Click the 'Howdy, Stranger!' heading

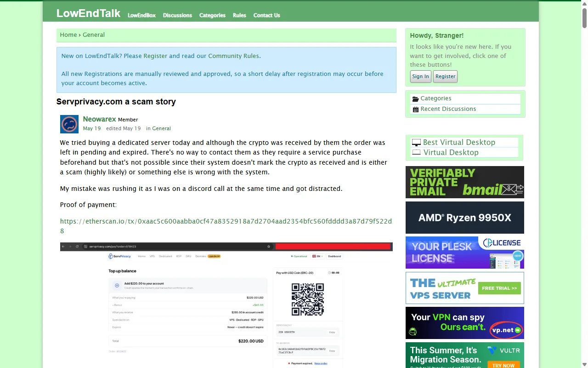pyautogui.click(x=437, y=35)
